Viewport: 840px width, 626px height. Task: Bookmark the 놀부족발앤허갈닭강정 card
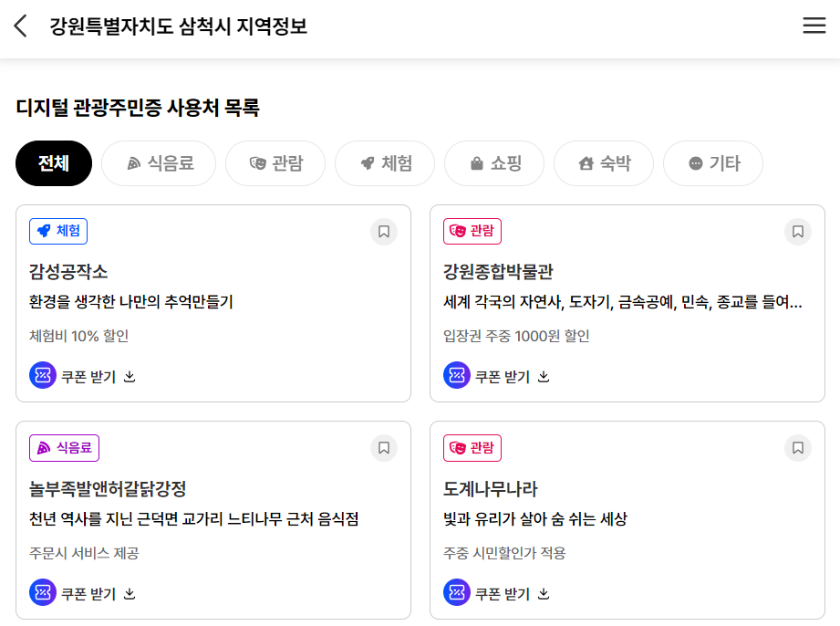[x=383, y=448]
